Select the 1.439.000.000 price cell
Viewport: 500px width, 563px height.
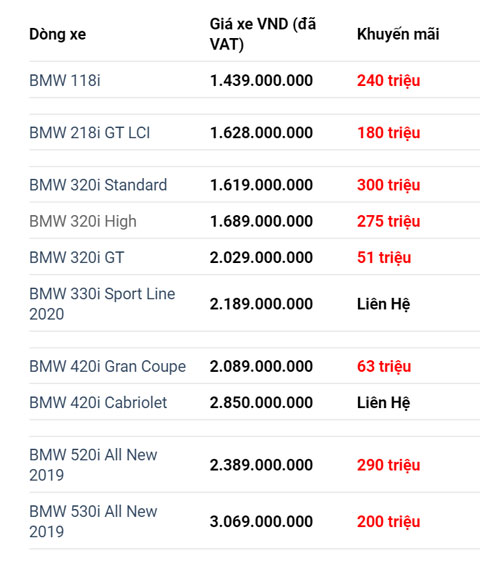[261, 80]
